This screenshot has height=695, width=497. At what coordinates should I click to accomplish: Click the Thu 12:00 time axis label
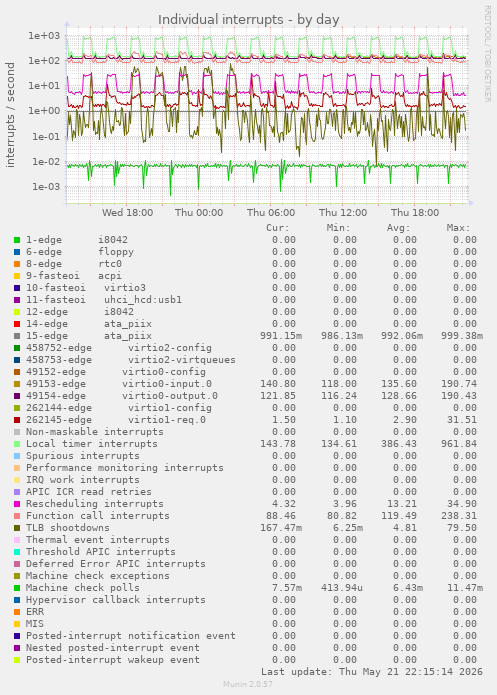tap(343, 213)
